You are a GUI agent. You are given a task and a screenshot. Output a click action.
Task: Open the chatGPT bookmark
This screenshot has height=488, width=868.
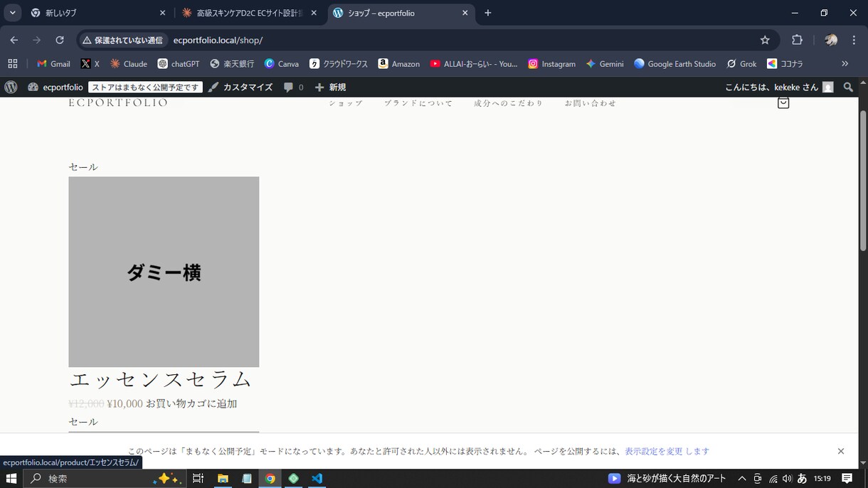click(x=179, y=63)
